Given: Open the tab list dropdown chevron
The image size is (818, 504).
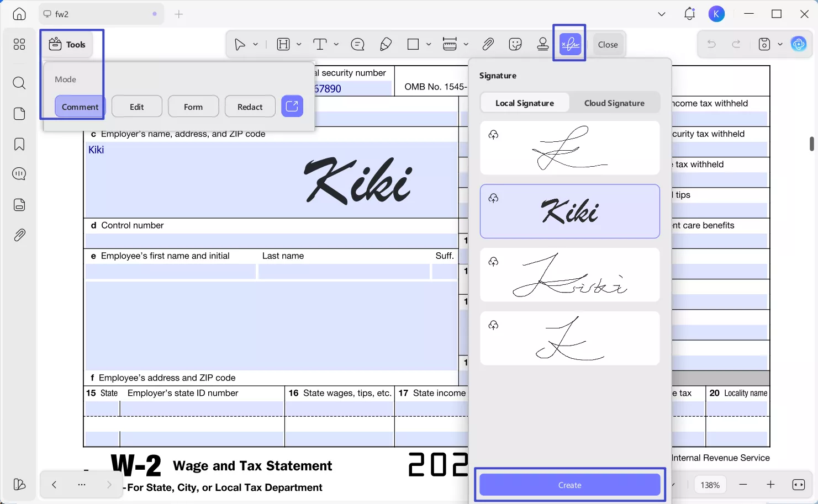Looking at the screenshot, I should (x=662, y=14).
